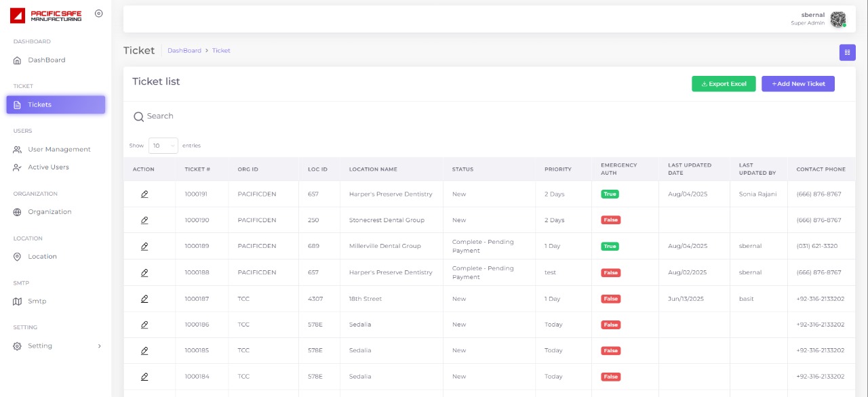Open the Tickets sidebar menu item
The height and width of the screenshot is (397, 868).
click(56, 105)
